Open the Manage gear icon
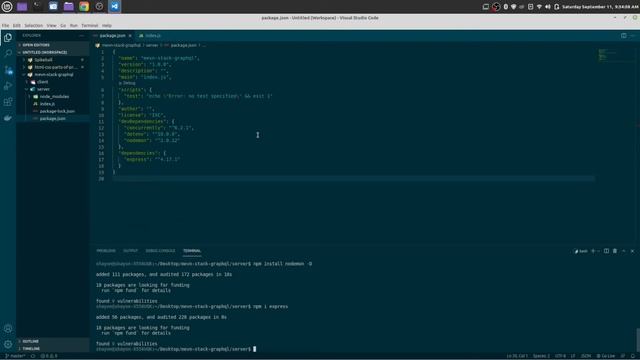 coord(8,344)
